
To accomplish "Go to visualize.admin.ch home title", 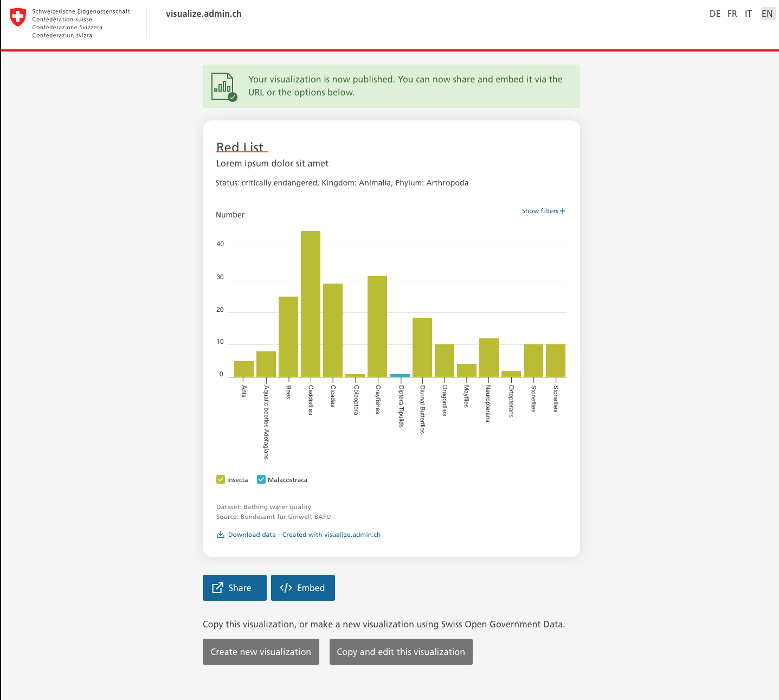I will [x=204, y=14].
